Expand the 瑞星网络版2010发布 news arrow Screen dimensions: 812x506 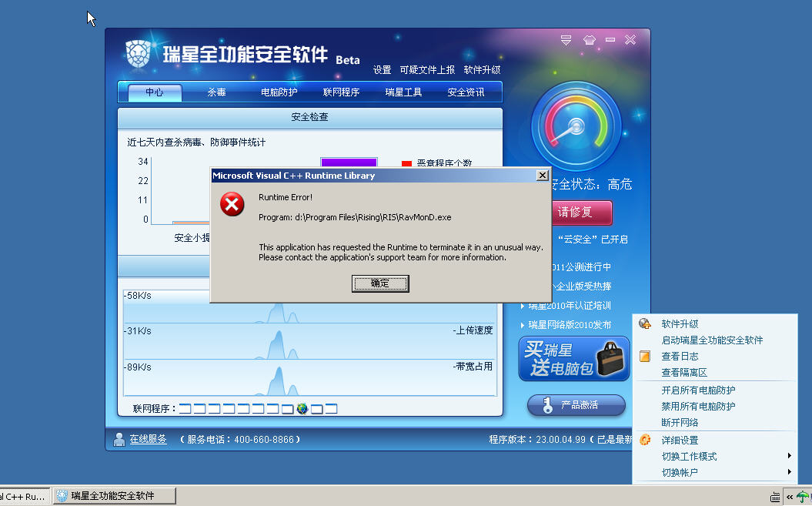pyautogui.click(x=522, y=325)
